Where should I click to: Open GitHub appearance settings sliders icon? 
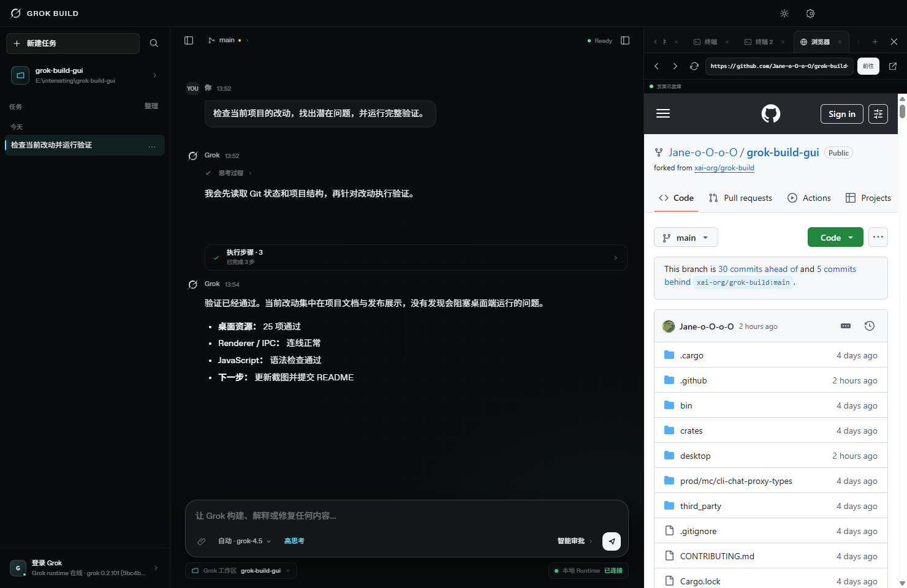(878, 114)
